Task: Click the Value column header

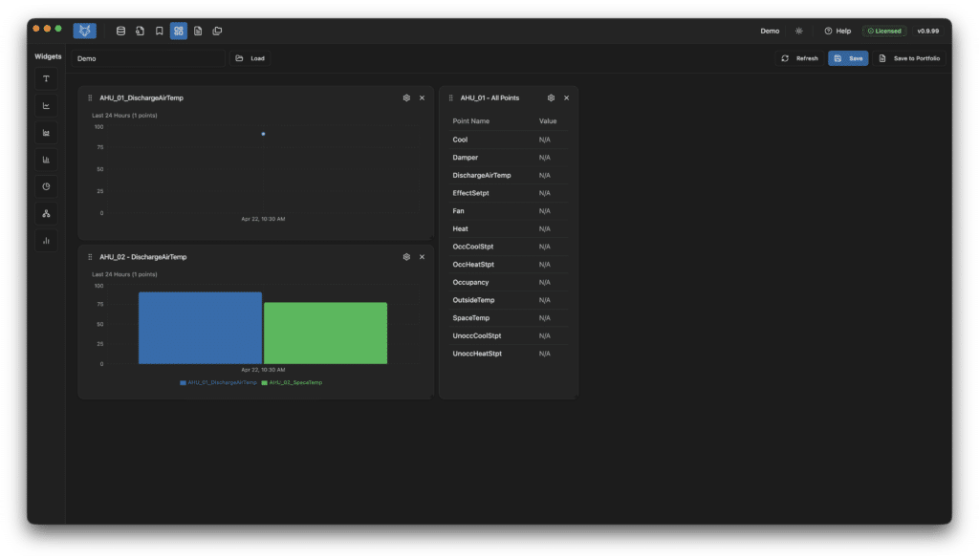Action: (x=548, y=121)
